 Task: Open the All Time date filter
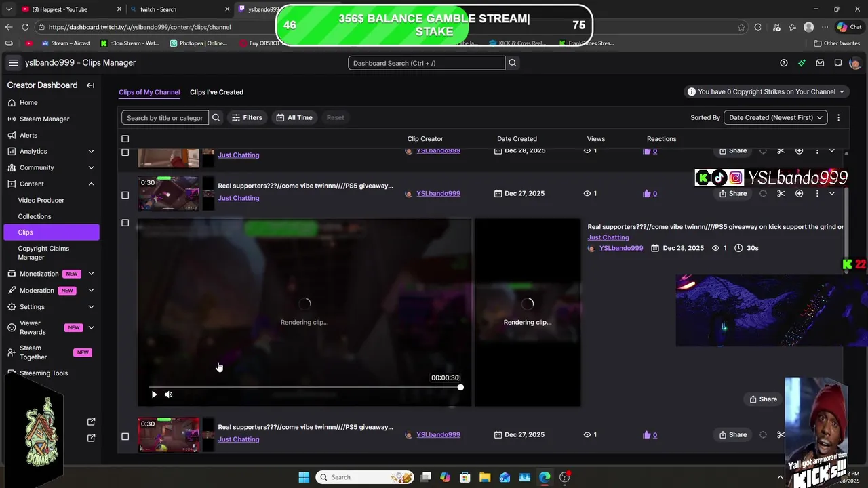pos(295,117)
